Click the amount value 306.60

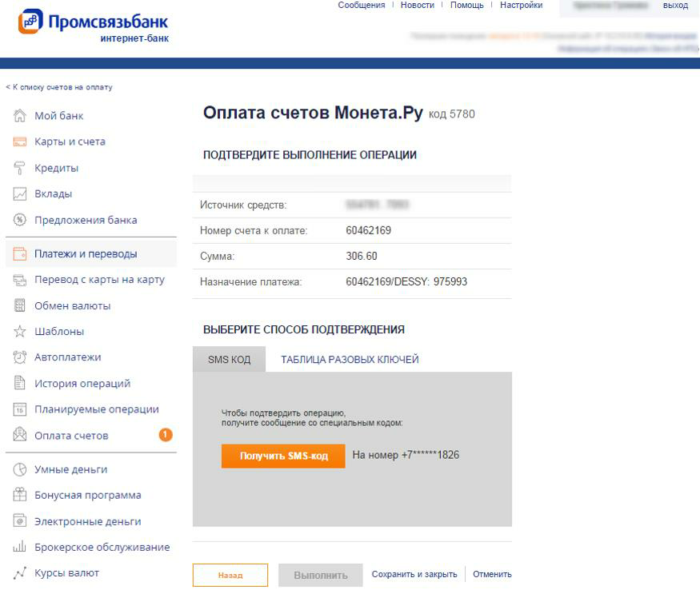[x=362, y=256]
